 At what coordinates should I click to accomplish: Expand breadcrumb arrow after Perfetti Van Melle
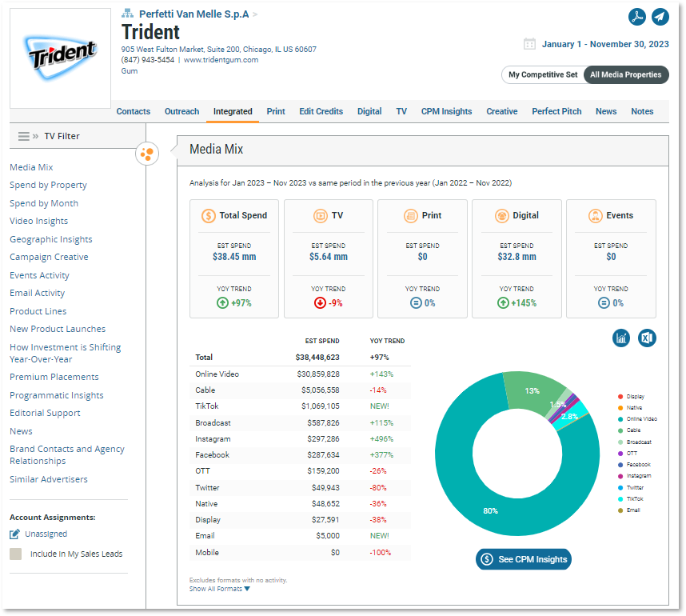coord(255,14)
